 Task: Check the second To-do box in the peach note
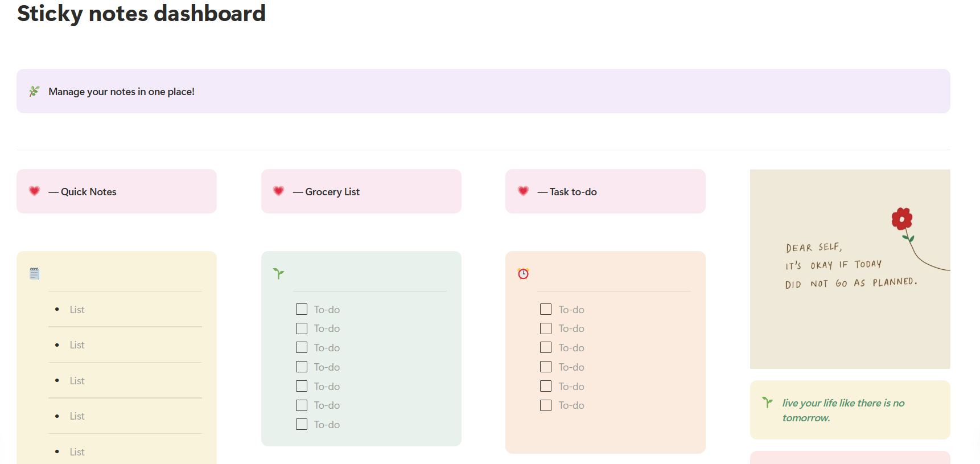pyautogui.click(x=546, y=329)
